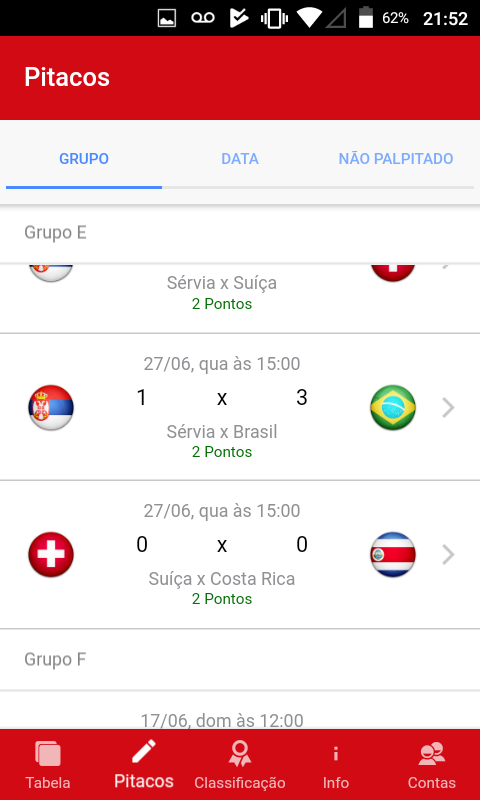Tap the Brazil flag icon
The image size is (480, 800).
(393, 408)
